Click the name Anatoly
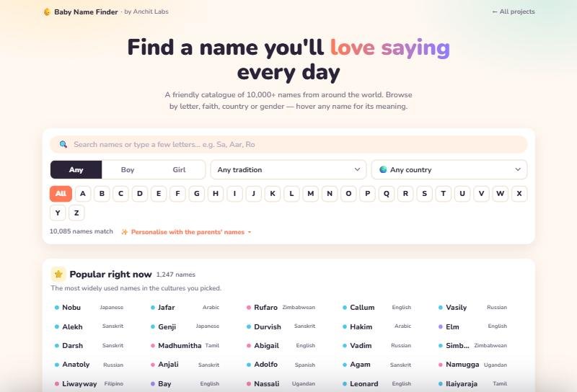Viewport: 577px width, 392px height. 76,365
